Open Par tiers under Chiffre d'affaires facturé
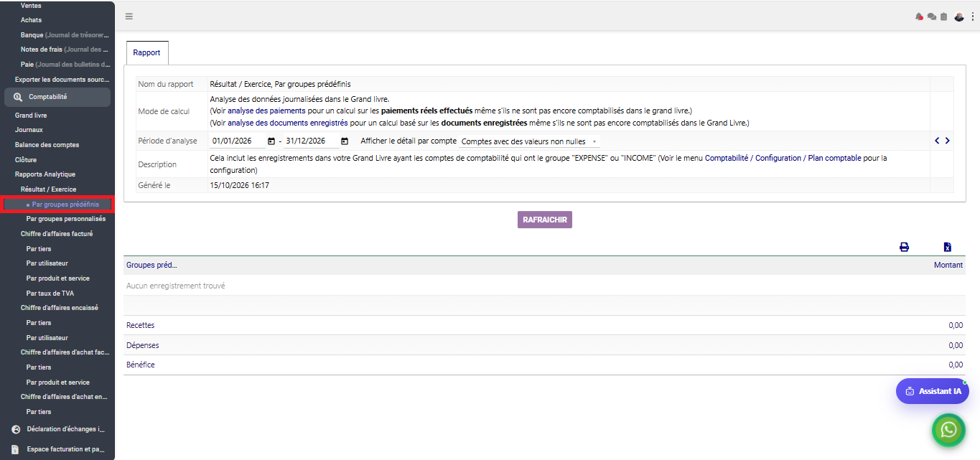 (x=39, y=249)
